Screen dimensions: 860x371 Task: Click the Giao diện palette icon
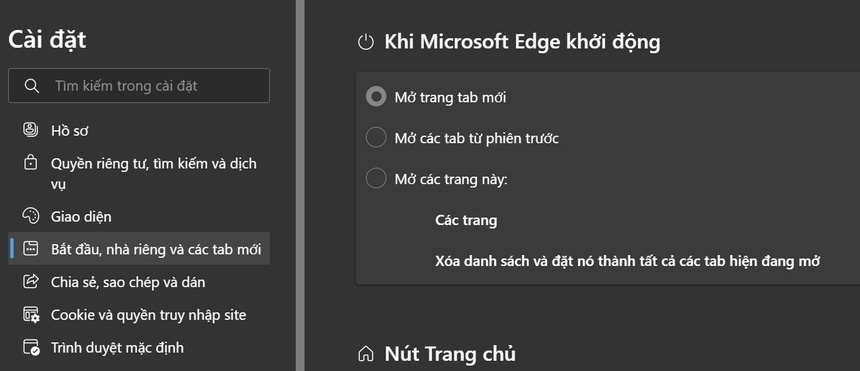pyautogui.click(x=31, y=216)
